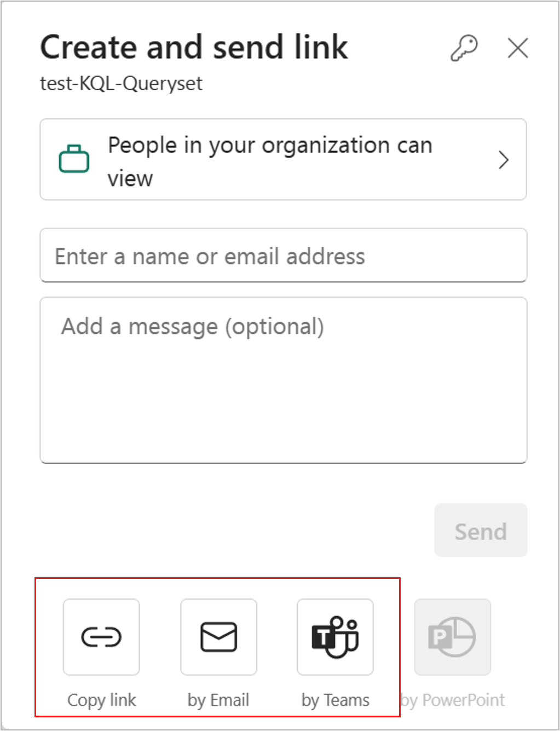This screenshot has height=731, width=560.
Task: Open the People in your organization settings
Action: pos(282,159)
